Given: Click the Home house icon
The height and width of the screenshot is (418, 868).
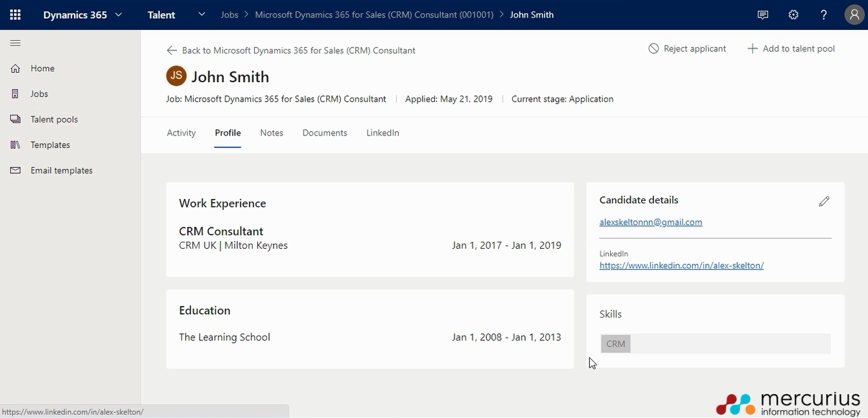Looking at the screenshot, I should [16, 68].
